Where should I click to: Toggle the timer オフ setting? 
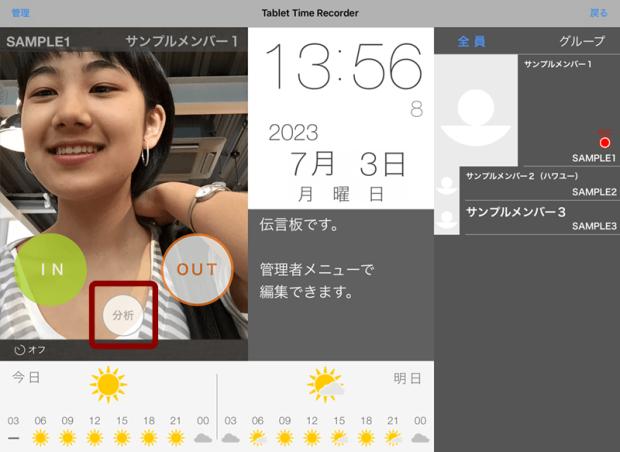point(30,350)
